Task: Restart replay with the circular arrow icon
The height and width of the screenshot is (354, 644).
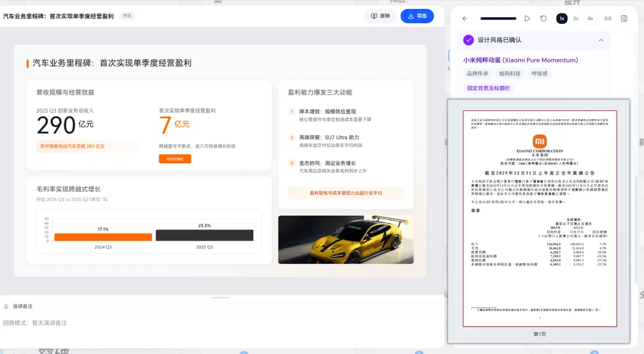Action: (543, 18)
